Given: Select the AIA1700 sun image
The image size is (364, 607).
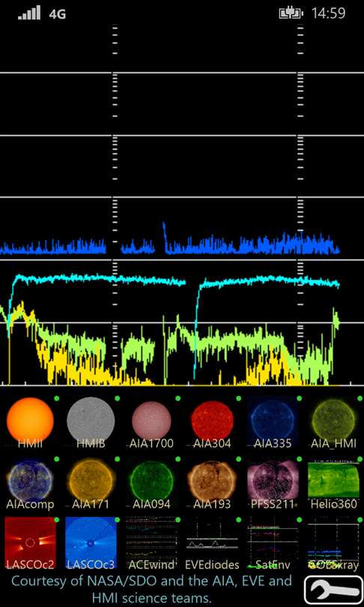Looking at the screenshot, I should tap(151, 422).
